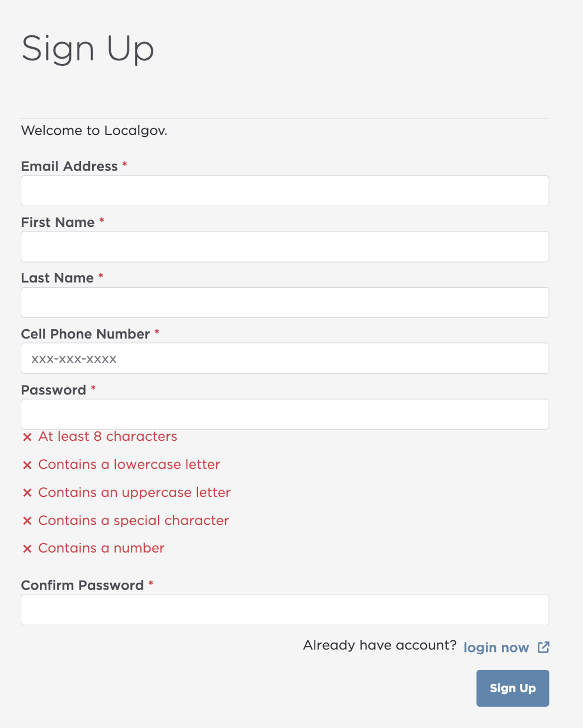Click the red X beside 'At least 8 characters'

click(27, 437)
